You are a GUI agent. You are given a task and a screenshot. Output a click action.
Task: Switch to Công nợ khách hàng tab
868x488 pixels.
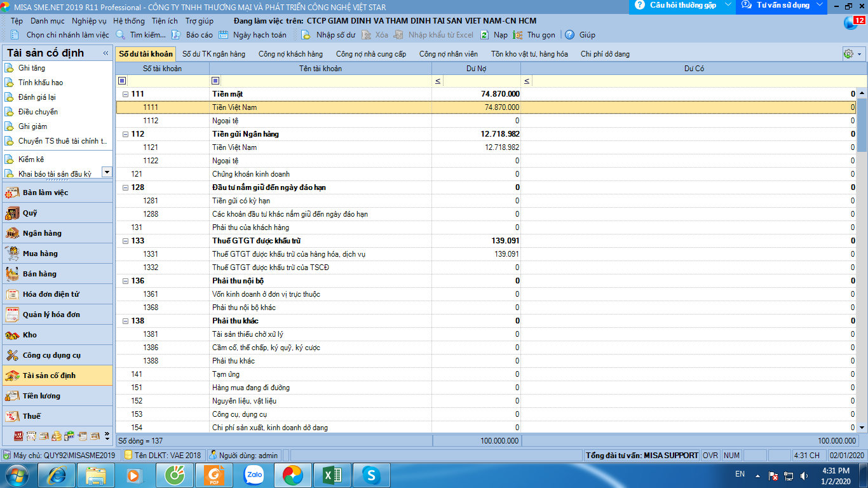[290, 54]
